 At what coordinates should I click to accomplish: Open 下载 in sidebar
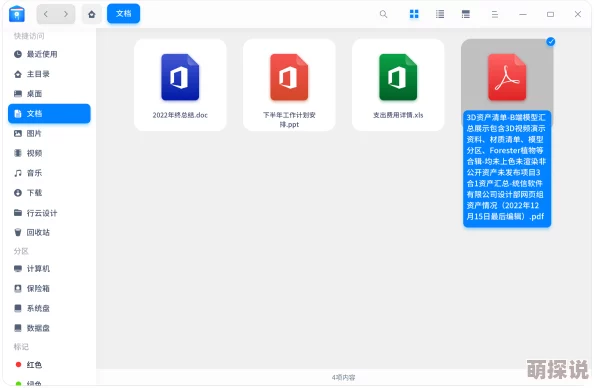(x=49, y=192)
